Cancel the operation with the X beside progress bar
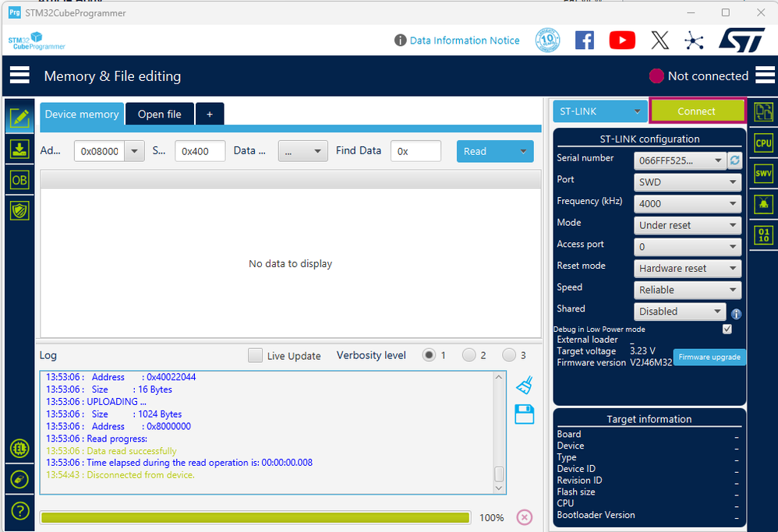The height and width of the screenshot is (532, 778). coord(525,517)
